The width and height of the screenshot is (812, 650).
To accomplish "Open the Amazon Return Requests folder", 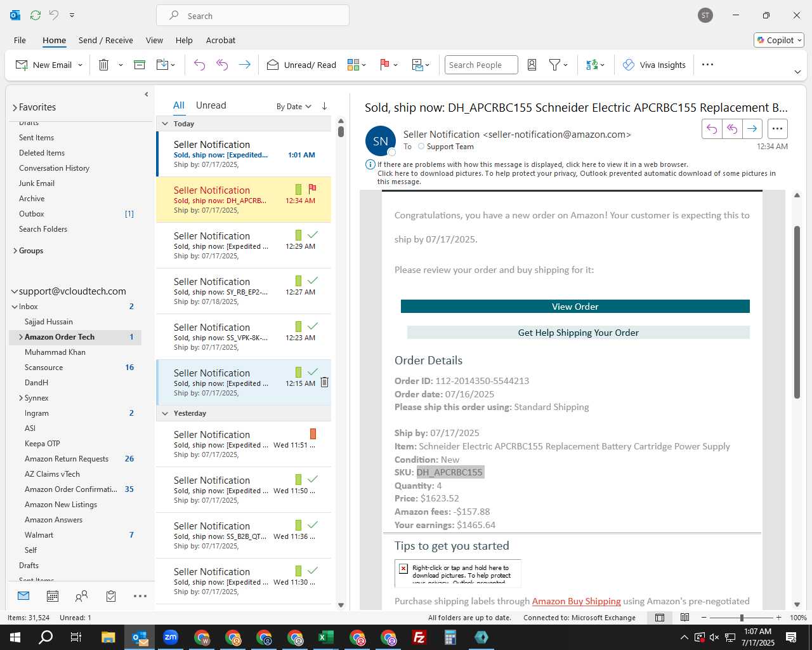I will (x=67, y=459).
